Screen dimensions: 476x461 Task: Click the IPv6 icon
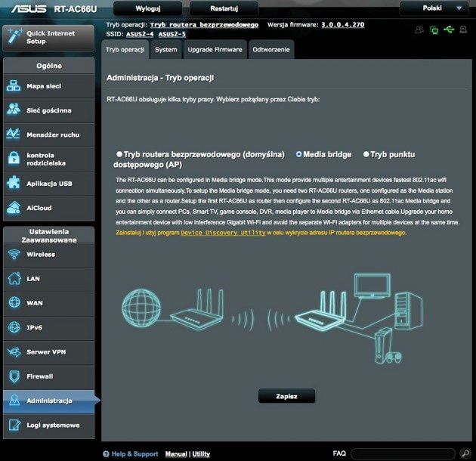coord(14,327)
